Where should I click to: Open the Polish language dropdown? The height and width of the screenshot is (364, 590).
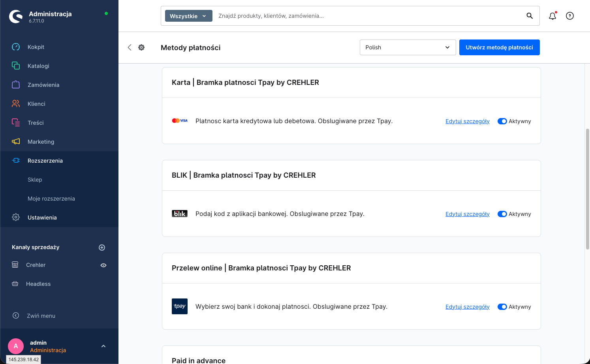click(408, 47)
